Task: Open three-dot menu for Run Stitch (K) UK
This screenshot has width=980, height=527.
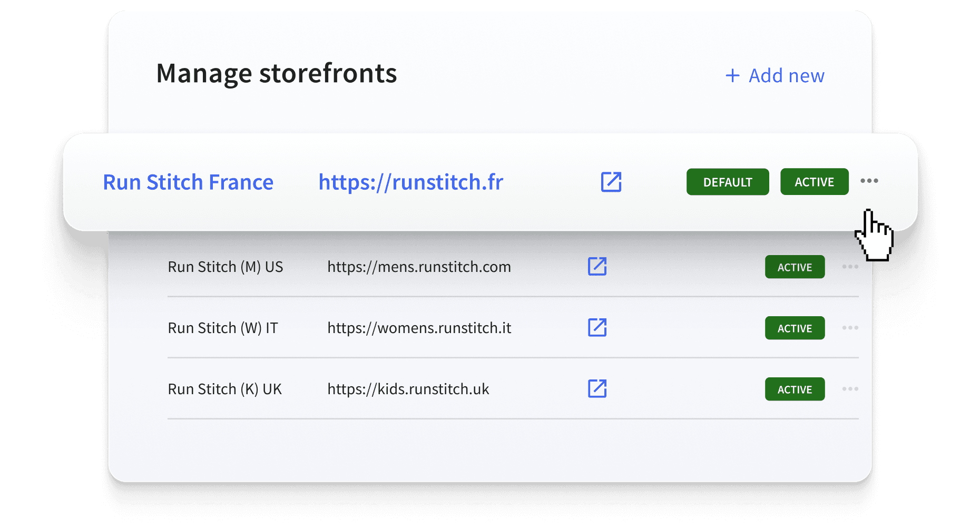Action: click(x=850, y=389)
